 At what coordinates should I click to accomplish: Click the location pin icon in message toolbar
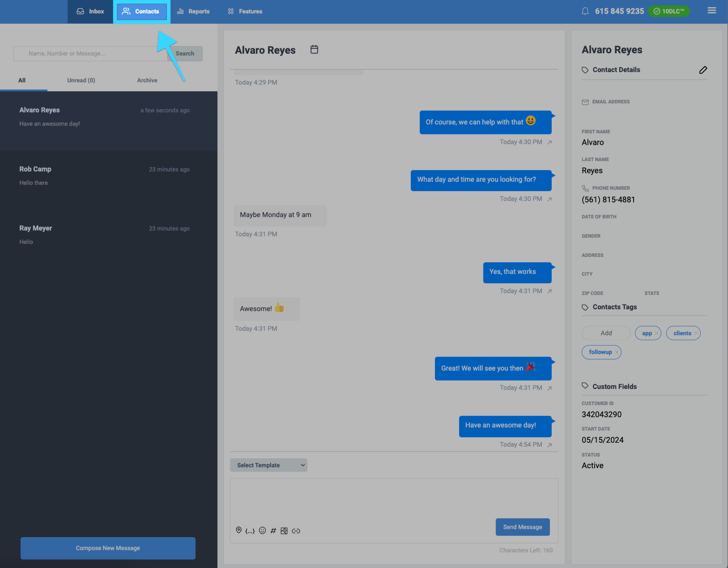(238, 530)
